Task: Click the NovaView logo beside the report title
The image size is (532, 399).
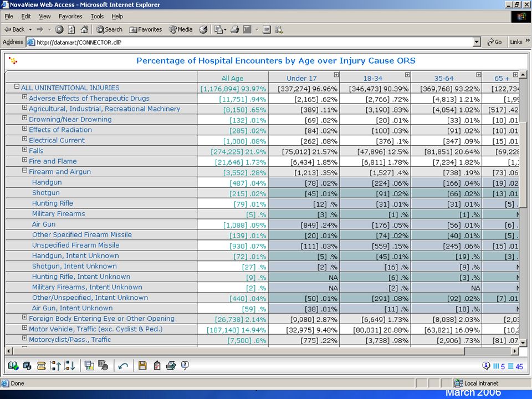Action: point(13,60)
